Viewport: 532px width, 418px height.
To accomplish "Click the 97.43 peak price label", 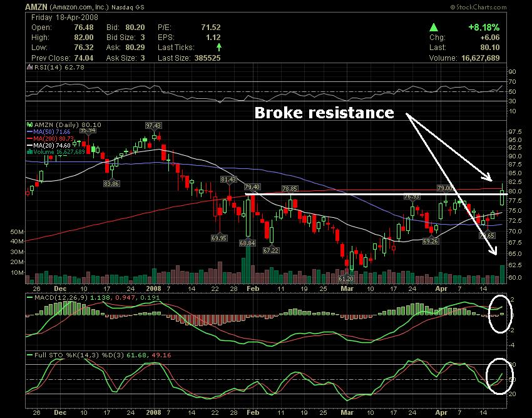I will [x=153, y=126].
